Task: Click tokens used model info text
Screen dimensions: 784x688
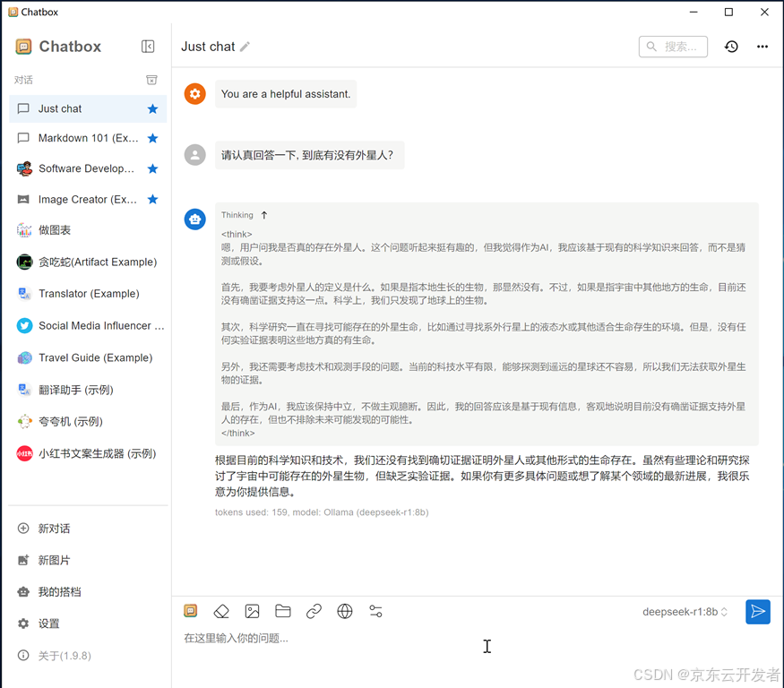Action: pyautogui.click(x=322, y=512)
